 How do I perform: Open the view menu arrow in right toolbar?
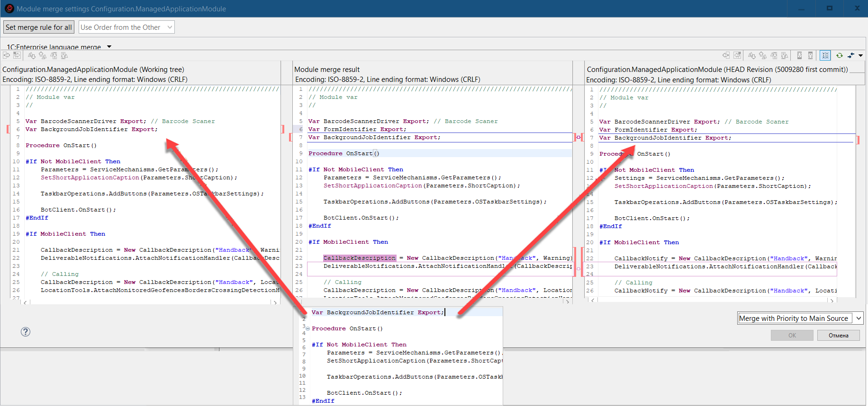point(861,56)
